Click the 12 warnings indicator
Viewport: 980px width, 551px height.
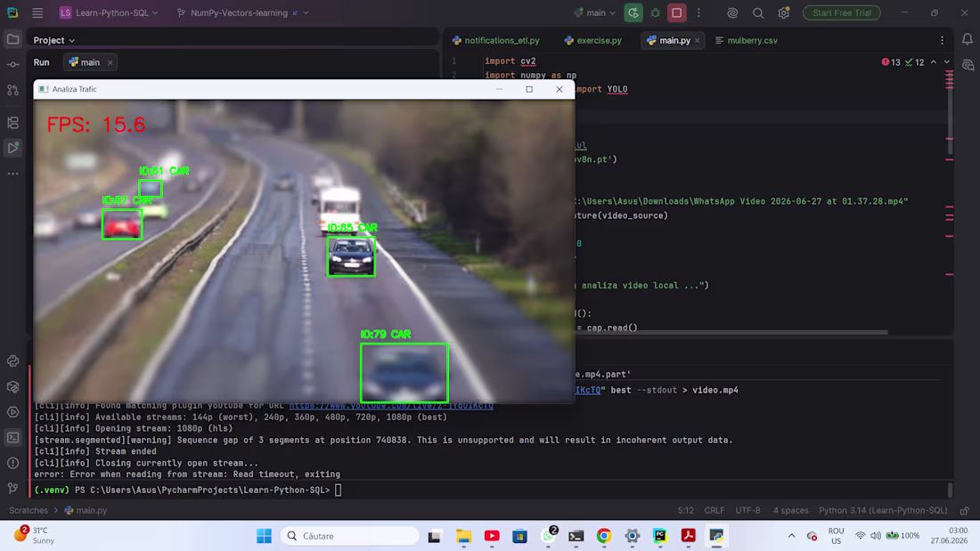pos(915,62)
